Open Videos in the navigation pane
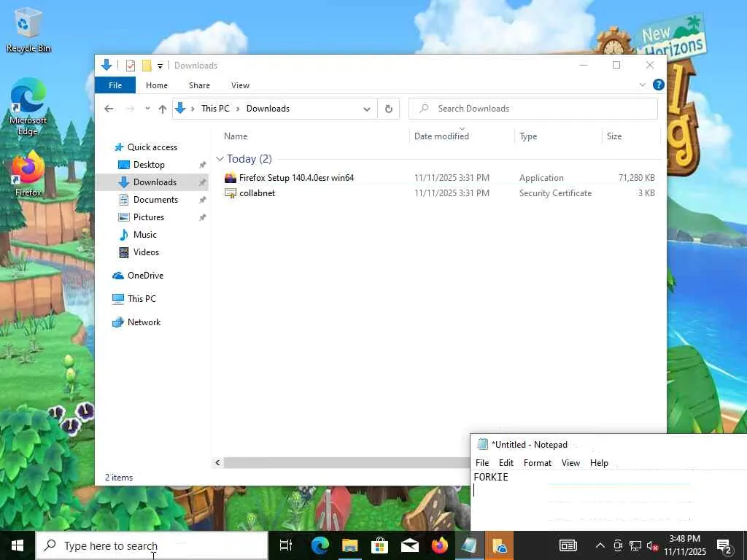This screenshot has height=560, width=747. 146,252
